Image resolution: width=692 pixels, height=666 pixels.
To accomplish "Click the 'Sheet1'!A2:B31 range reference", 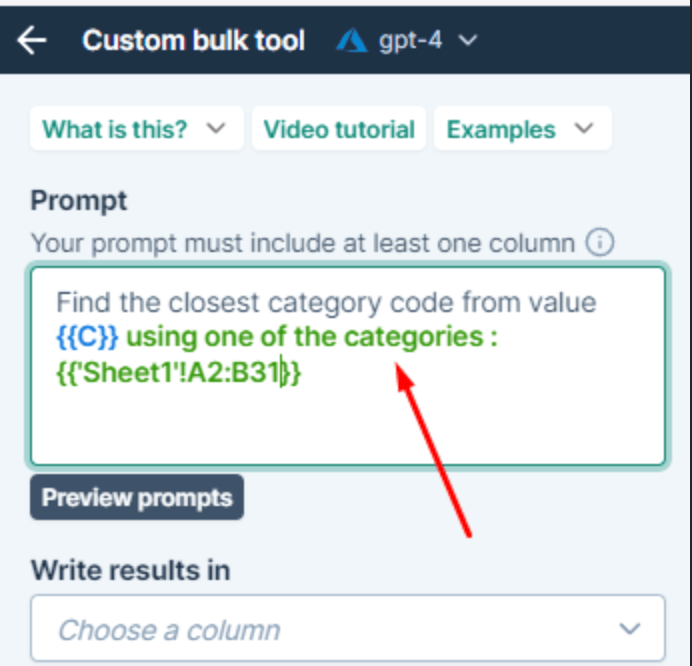I will click(x=178, y=374).
